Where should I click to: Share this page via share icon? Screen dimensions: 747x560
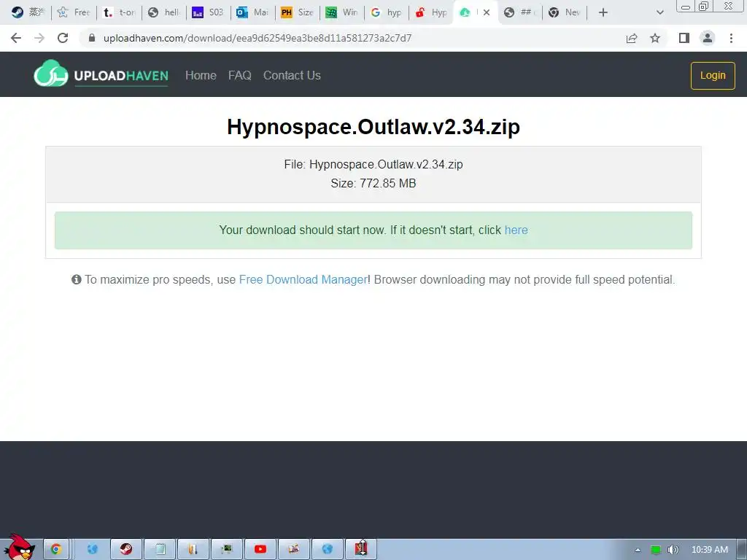click(x=632, y=38)
